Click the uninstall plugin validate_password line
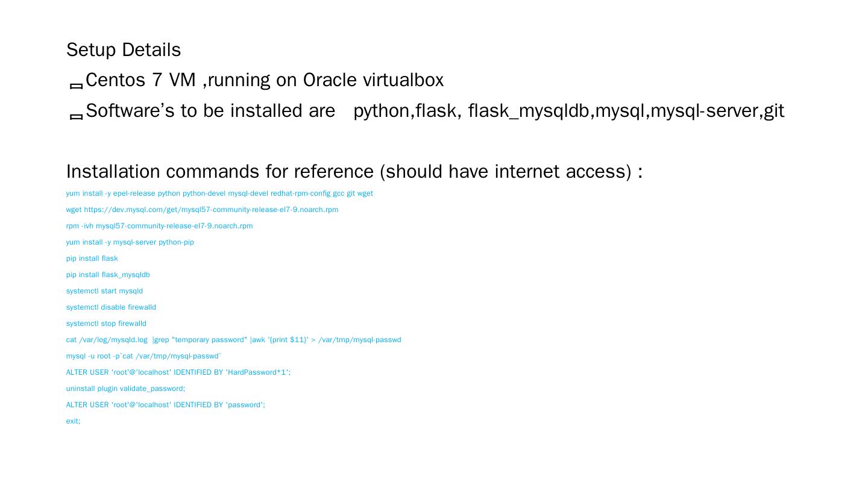Screen dimensions: 868x488 click(x=125, y=389)
